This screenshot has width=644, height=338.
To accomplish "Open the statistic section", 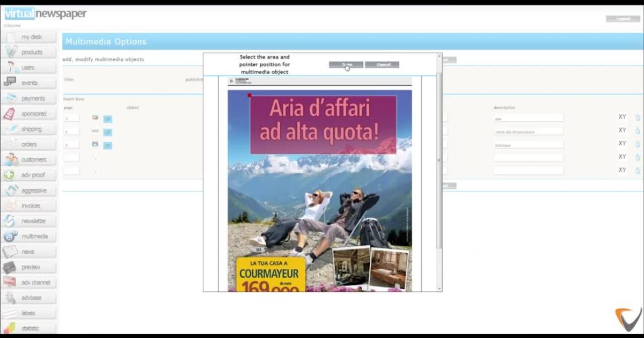I will click(29, 328).
